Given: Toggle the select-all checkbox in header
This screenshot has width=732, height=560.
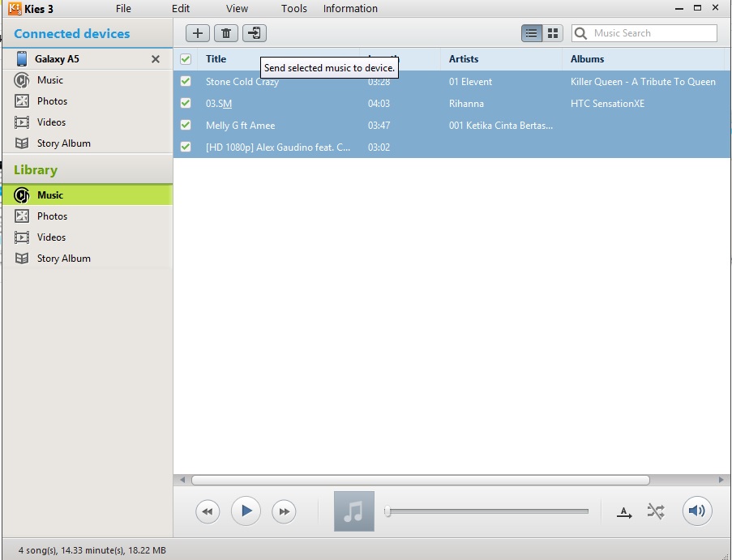Looking at the screenshot, I should tap(186, 59).
